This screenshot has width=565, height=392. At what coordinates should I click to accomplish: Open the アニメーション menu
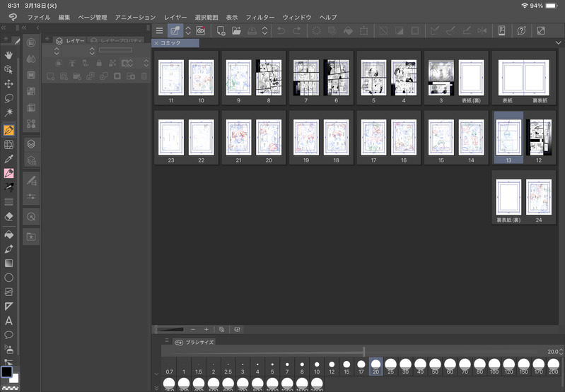[x=136, y=17]
